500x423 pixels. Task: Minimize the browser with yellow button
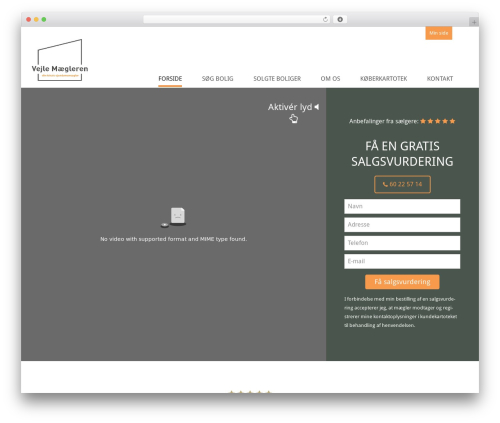pos(36,19)
